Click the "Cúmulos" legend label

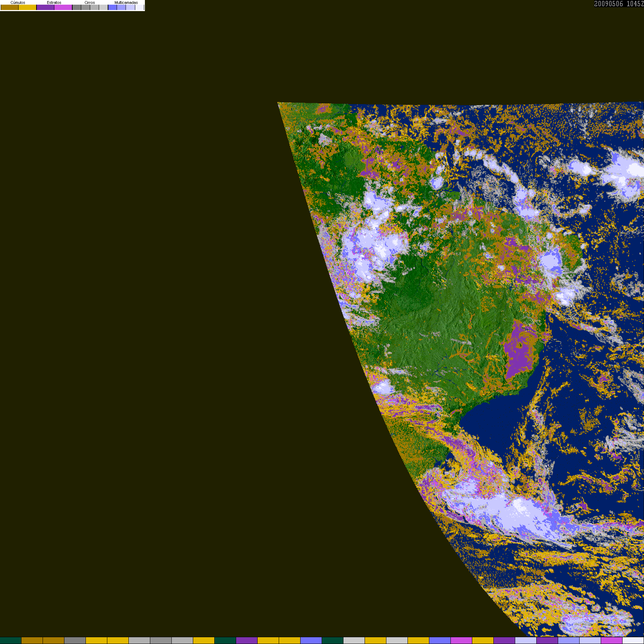18,3
